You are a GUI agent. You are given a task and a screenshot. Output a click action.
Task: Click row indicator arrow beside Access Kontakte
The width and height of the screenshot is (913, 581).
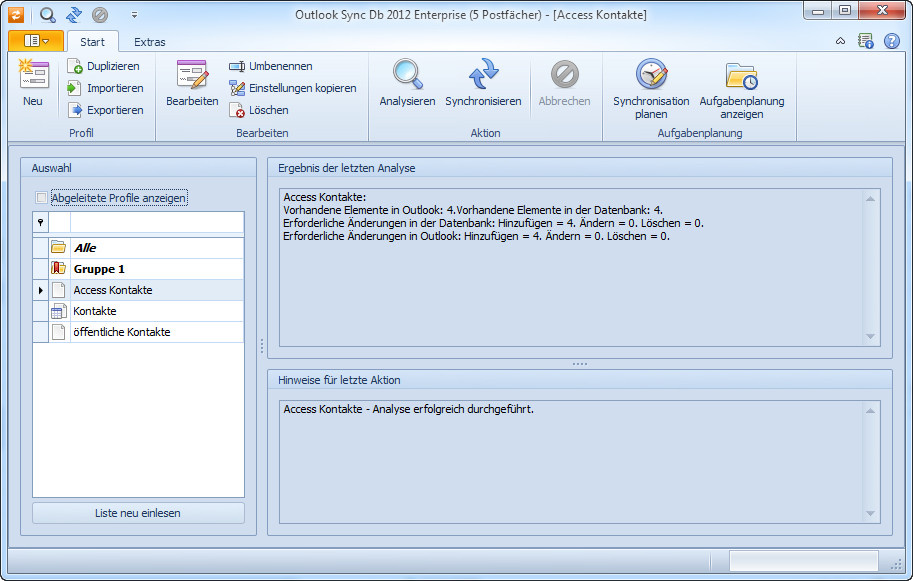point(40,290)
